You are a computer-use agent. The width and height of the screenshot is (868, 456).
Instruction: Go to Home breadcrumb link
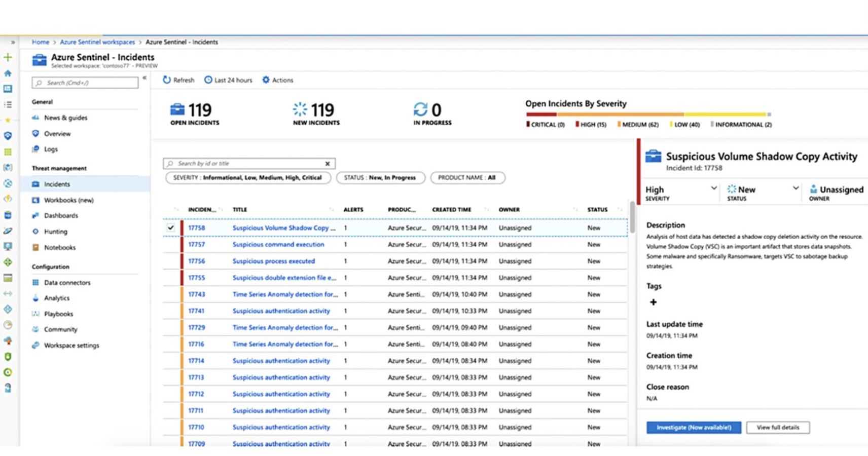pyautogui.click(x=41, y=42)
